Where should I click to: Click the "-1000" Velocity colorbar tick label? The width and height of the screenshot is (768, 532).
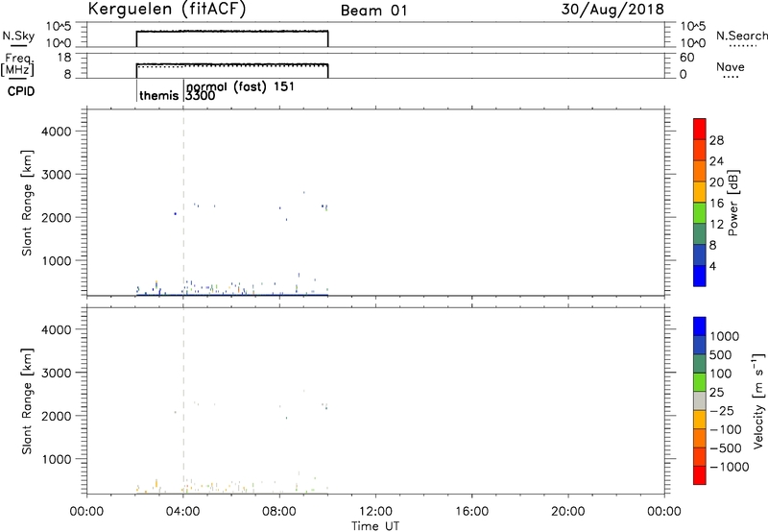coord(730,467)
